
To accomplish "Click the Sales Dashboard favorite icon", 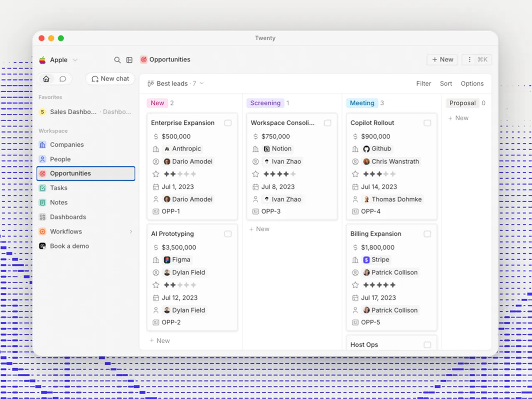I will click(42, 112).
